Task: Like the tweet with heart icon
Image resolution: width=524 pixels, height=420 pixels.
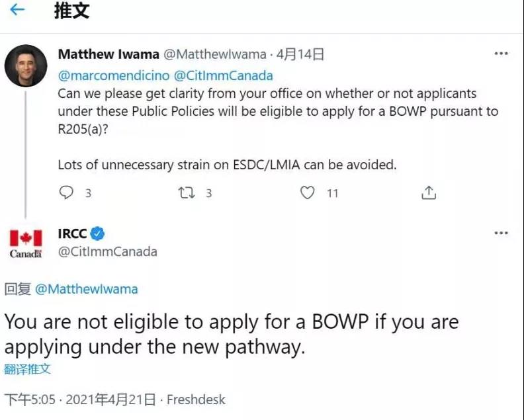Action: (308, 192)
